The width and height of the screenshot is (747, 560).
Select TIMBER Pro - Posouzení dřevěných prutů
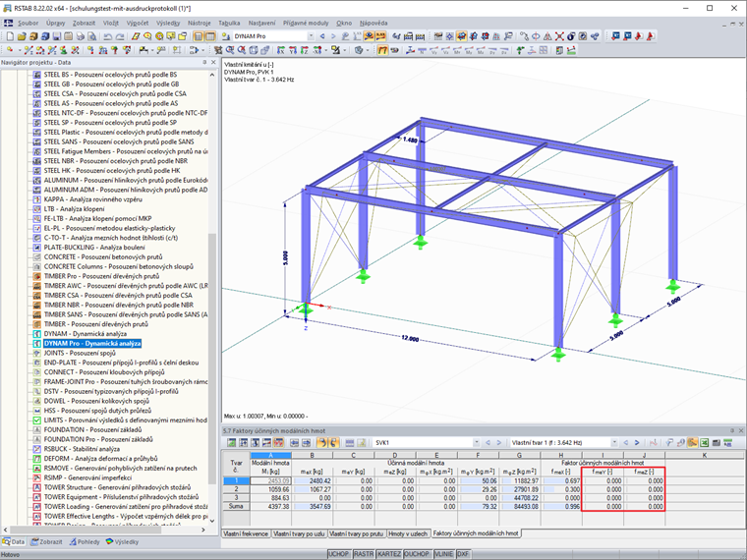pos(101,276)
